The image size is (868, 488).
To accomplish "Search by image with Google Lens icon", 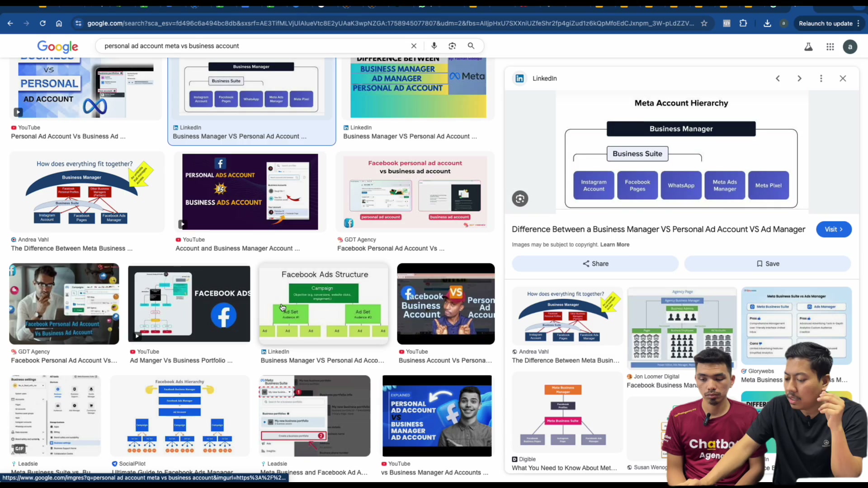I will (x=452, y=46).
